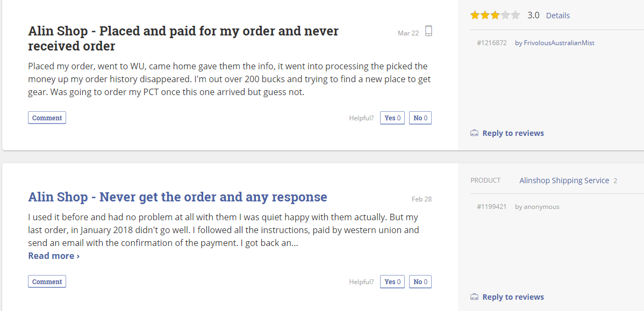Open 'Never get the order and any response' review title

[x=177, y=197]
